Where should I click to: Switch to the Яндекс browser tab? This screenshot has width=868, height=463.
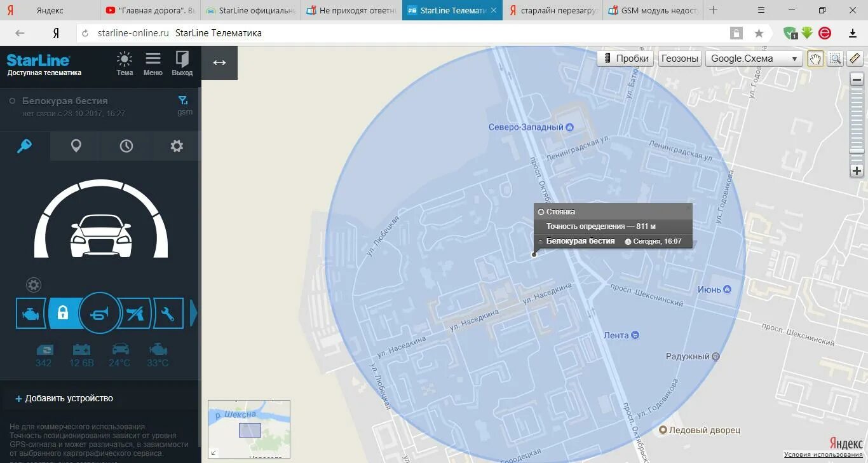pos(50,10)
